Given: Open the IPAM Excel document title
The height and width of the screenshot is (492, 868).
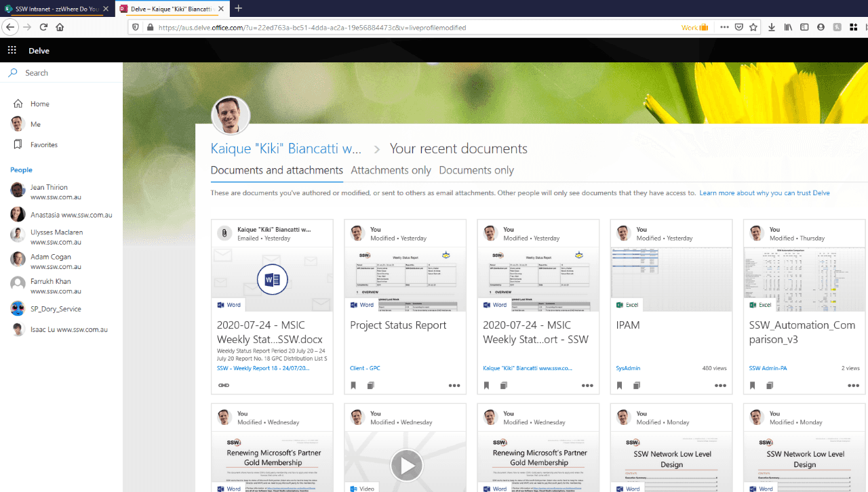Looking at the screenshot, I should pos(628,325).
